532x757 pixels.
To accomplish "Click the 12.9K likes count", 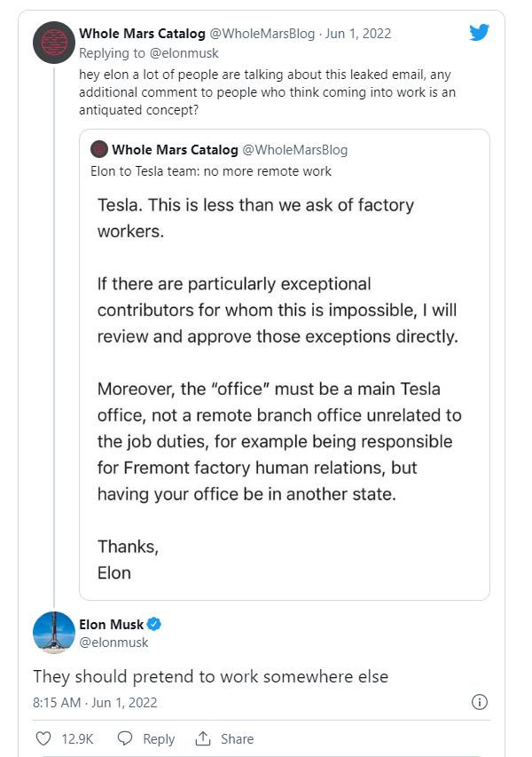I will (x=77, y=738).
